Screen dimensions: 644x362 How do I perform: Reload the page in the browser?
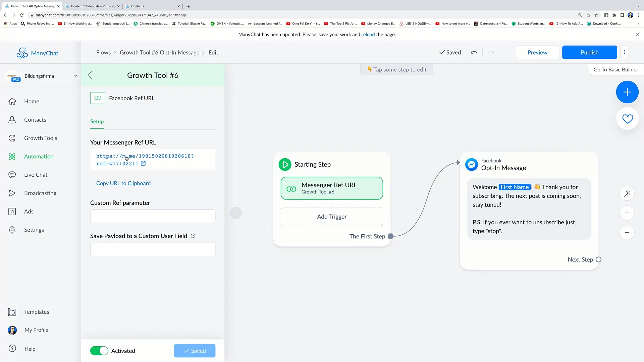click(22, 15)
